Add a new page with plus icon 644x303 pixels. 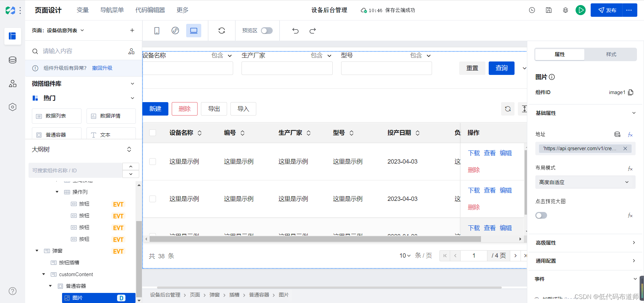(132, 30)
